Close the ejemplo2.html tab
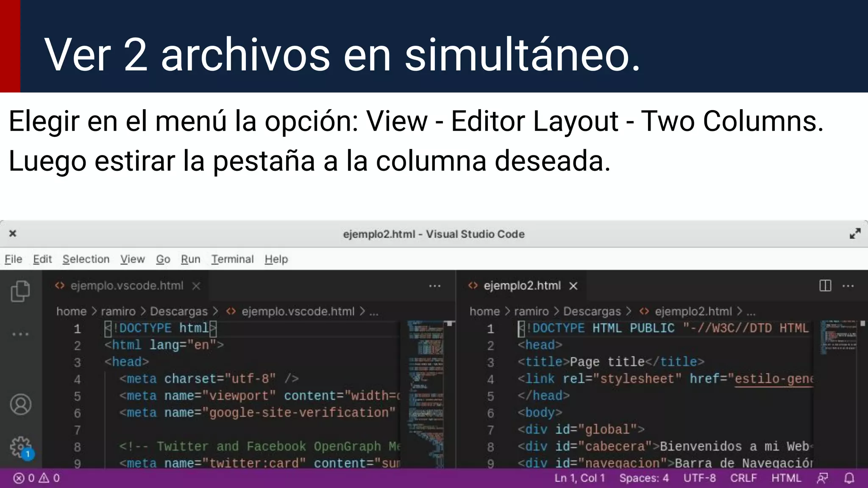The image size is (868, 488). (573, 286)
